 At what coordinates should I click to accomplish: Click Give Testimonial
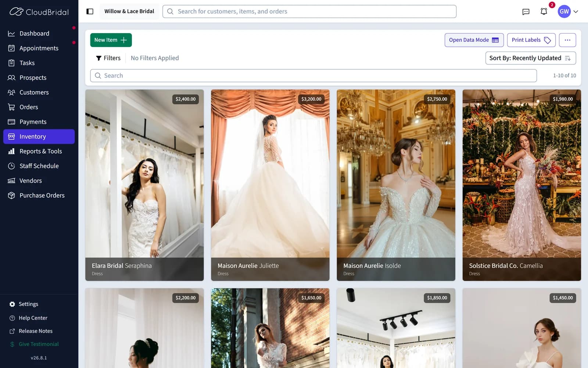tap(39, 344)
